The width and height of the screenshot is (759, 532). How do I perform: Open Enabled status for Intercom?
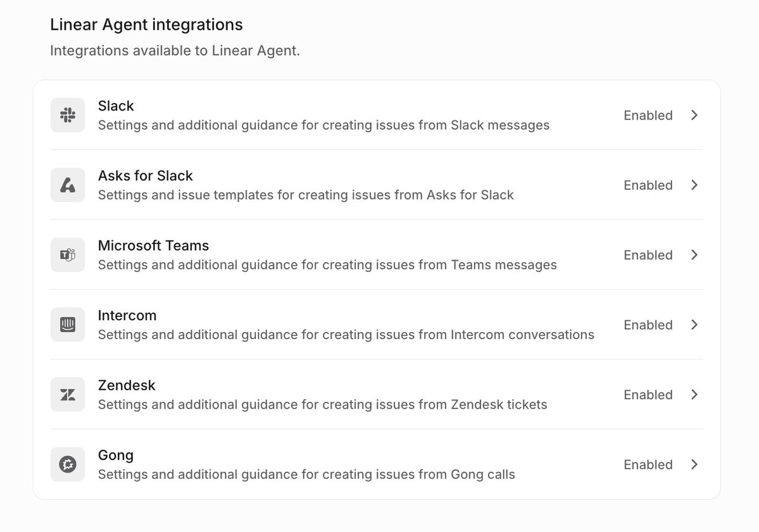648,325
